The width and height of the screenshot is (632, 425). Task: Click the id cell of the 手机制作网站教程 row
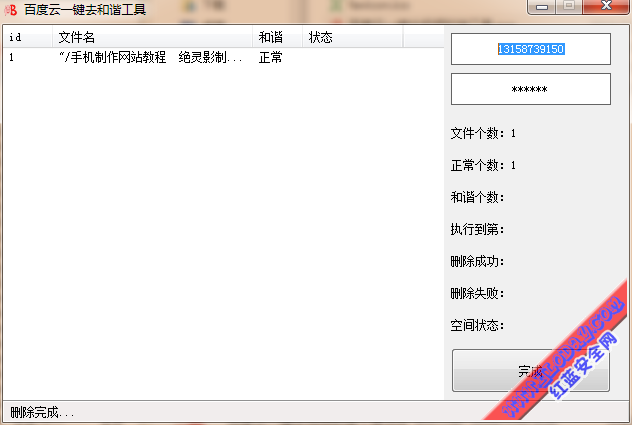pyautogui.click(x=12, y=58)
